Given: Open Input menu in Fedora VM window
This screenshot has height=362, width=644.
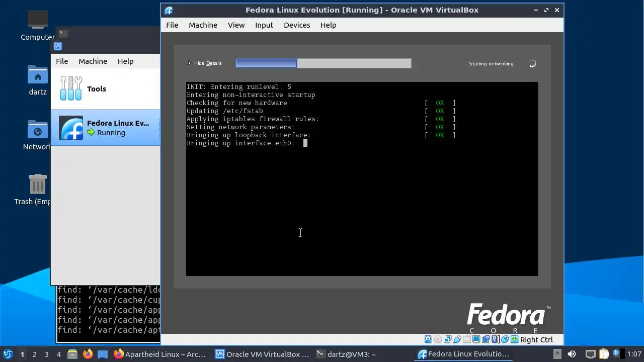Looking at the screenshot, I should pos(264,25).
